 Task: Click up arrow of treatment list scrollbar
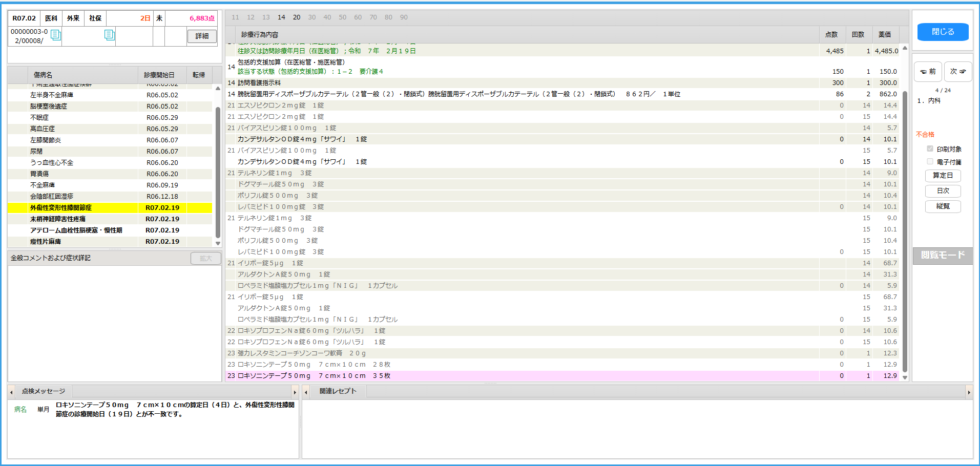coord(905,48)
